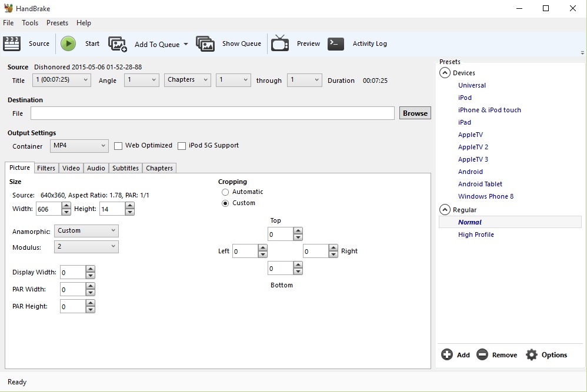The height and width of the screenshot is (392, 587).
Task: Select the Android Tablet preset
Action: point(480,184)
